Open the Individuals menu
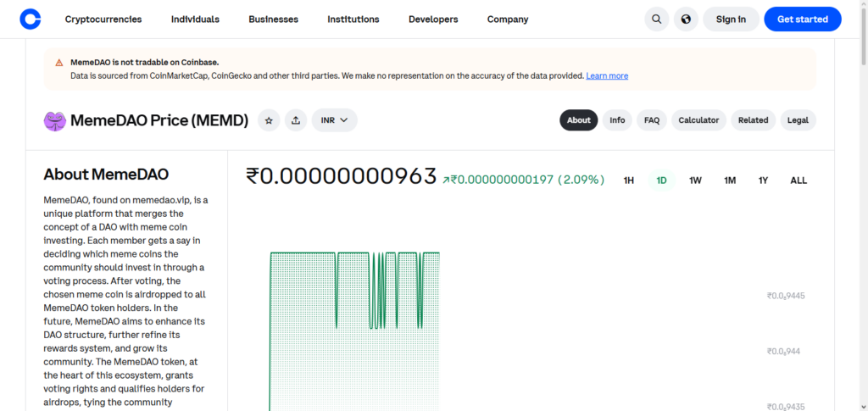The width and height of the screenshot is (868, 411). click(196, 19)
